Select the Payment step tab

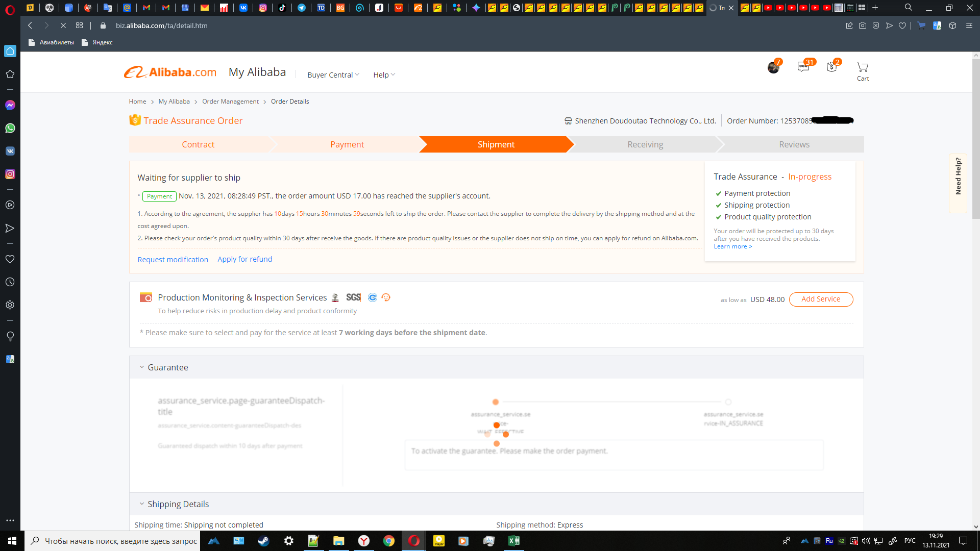click(347, 144)
